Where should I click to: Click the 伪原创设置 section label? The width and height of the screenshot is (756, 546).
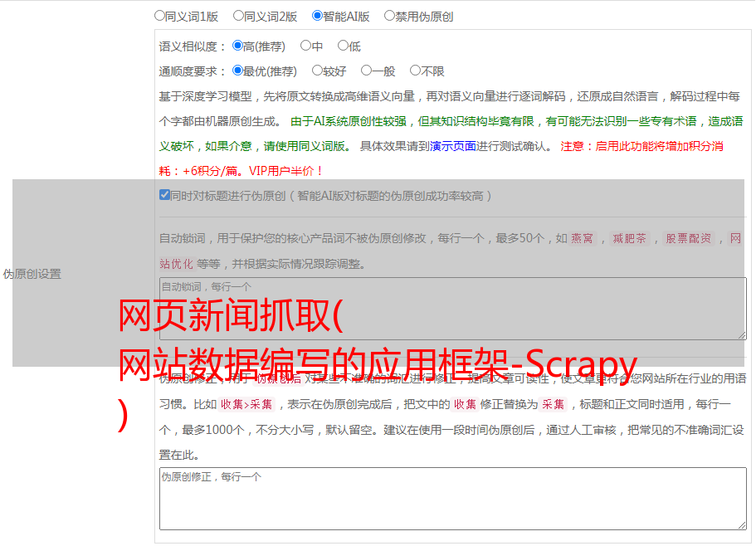click(x=32, y=274)
